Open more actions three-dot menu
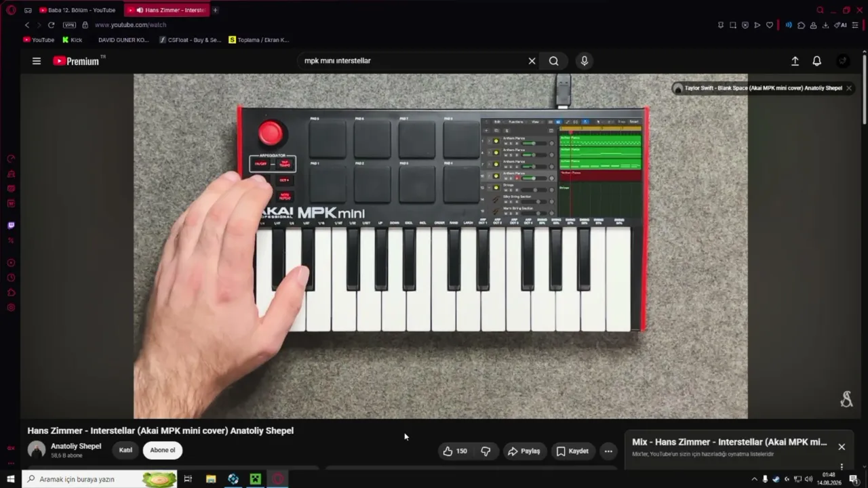Image resolution: width=868 pixels, height=488 pixels. pos(608,451)
